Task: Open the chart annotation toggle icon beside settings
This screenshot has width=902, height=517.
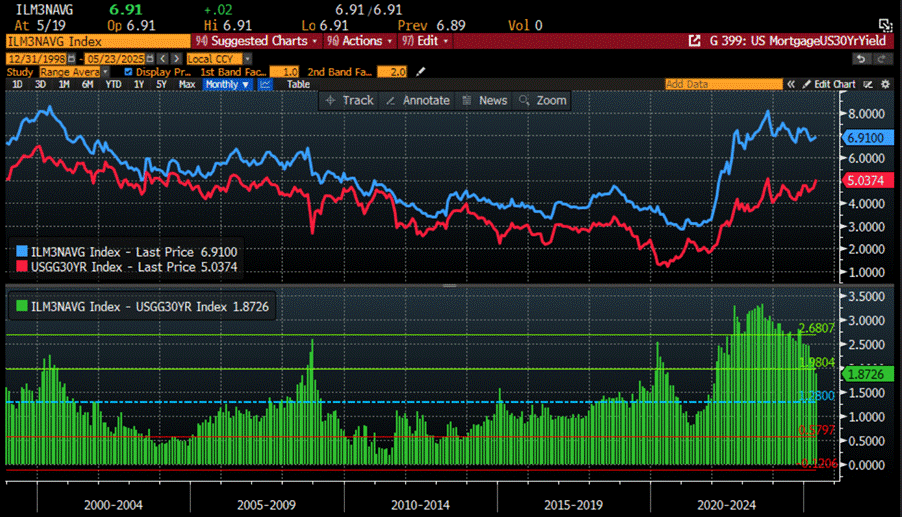Action: tap(868, 85)
